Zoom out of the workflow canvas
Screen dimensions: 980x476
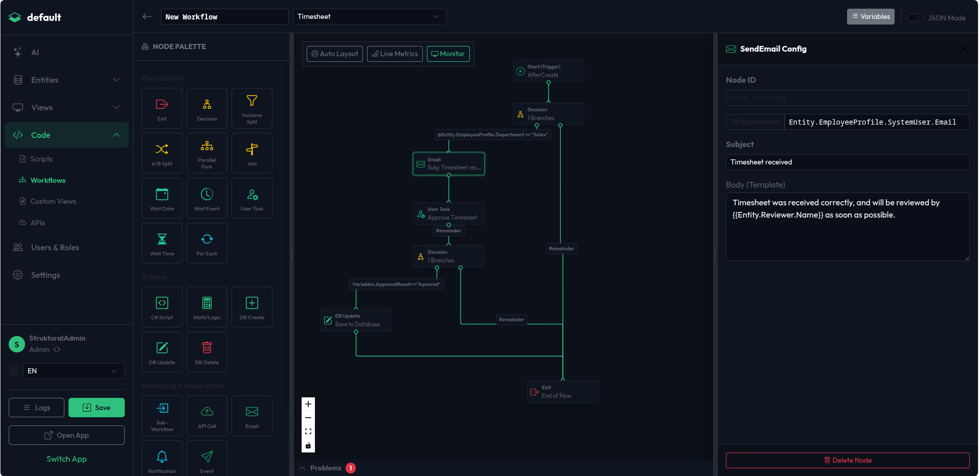308,418
